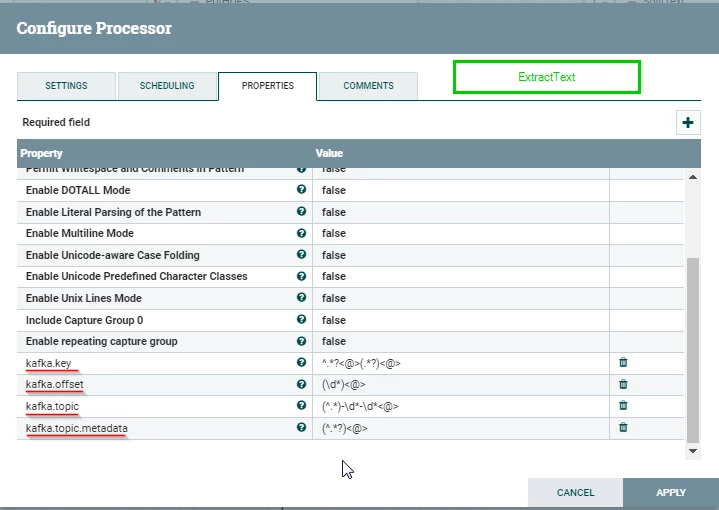Viewport: 719px width, 510px height.
Task: Select the Properties tab
Action: click(x=268, y=86)
